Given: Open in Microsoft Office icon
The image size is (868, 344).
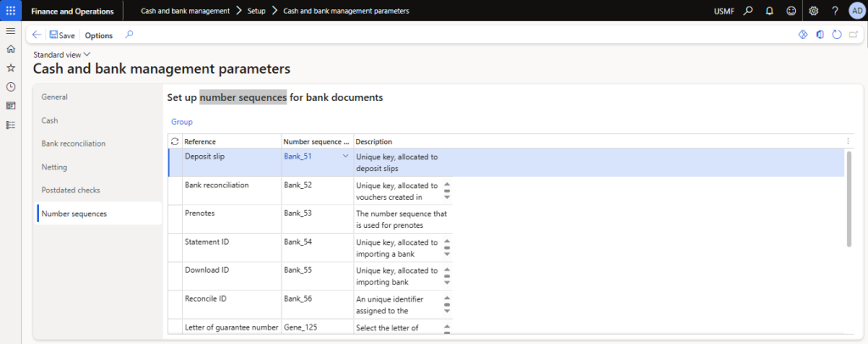Looking at the screenshot, I should (820, 35).
